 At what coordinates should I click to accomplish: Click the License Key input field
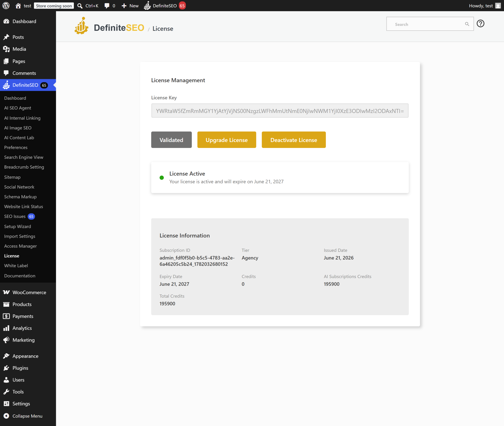click(x=280, y=111)
